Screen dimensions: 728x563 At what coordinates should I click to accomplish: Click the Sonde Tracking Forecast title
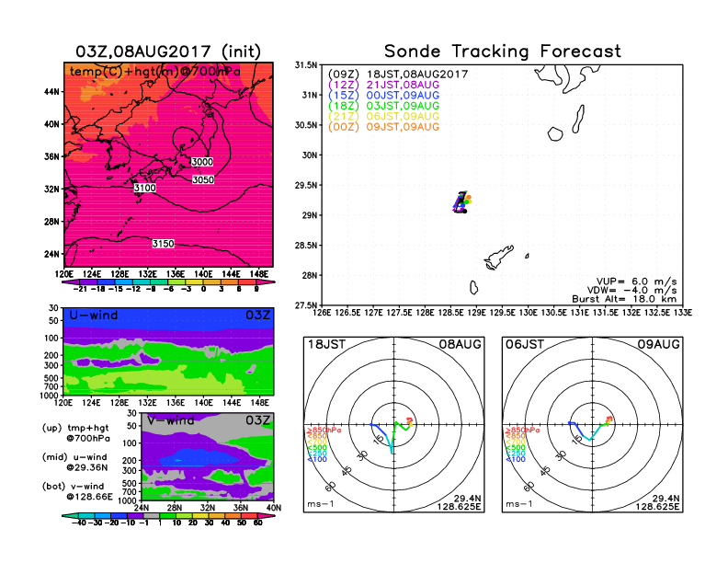tap(502, 52)
